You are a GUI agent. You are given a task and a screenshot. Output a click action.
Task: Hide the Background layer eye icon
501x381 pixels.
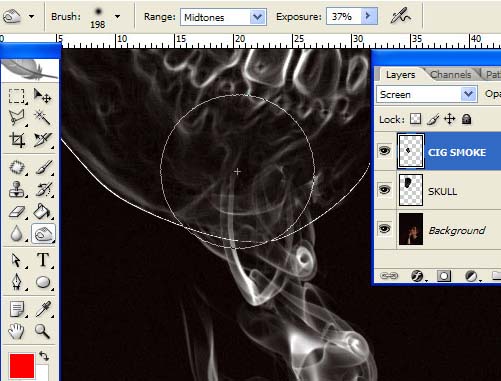click(384, 229)
